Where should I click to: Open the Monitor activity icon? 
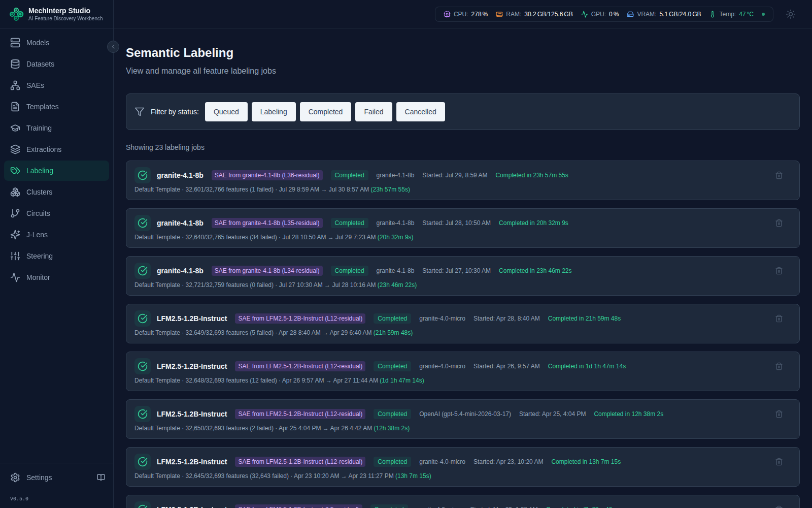(15, 277)
